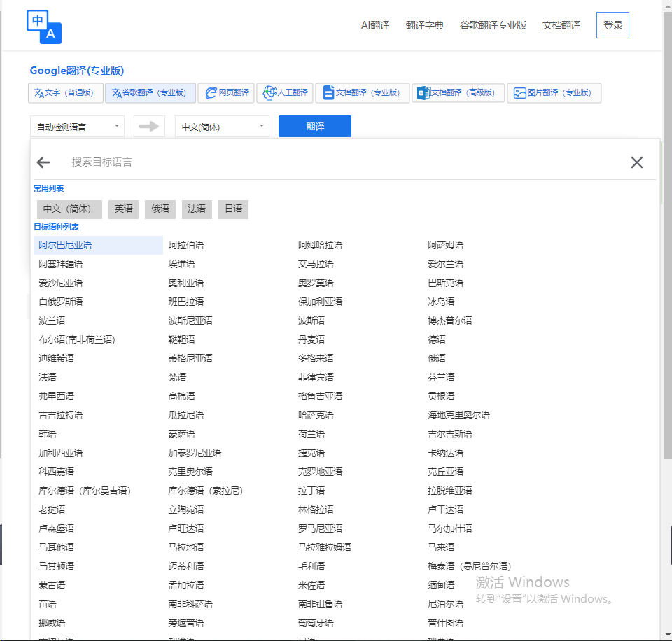672x641 pixels.
Task: Select 德语 as target language
Action: [x=437, y=339]
